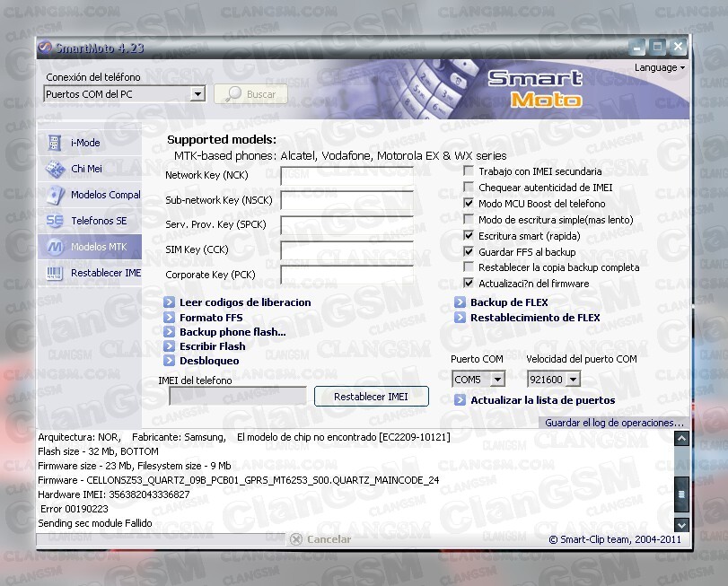Click the arrow icon beside Formato FFS
This screenshot has height=586, width=728.
pyautogui.click(x=169, y=318)
